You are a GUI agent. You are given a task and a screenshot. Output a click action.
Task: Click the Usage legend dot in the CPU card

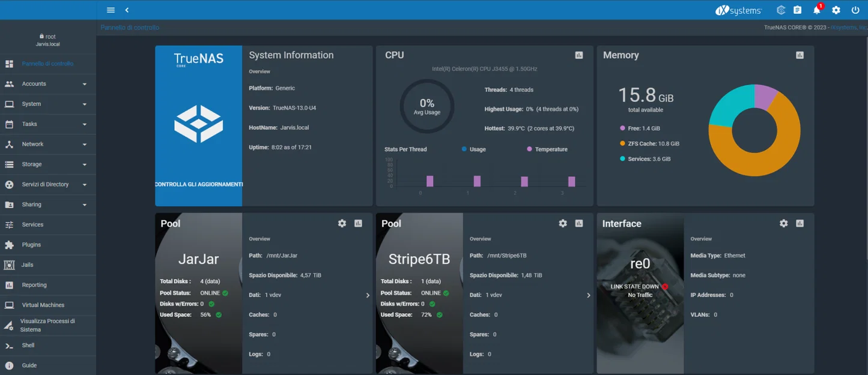pos(464,149)
